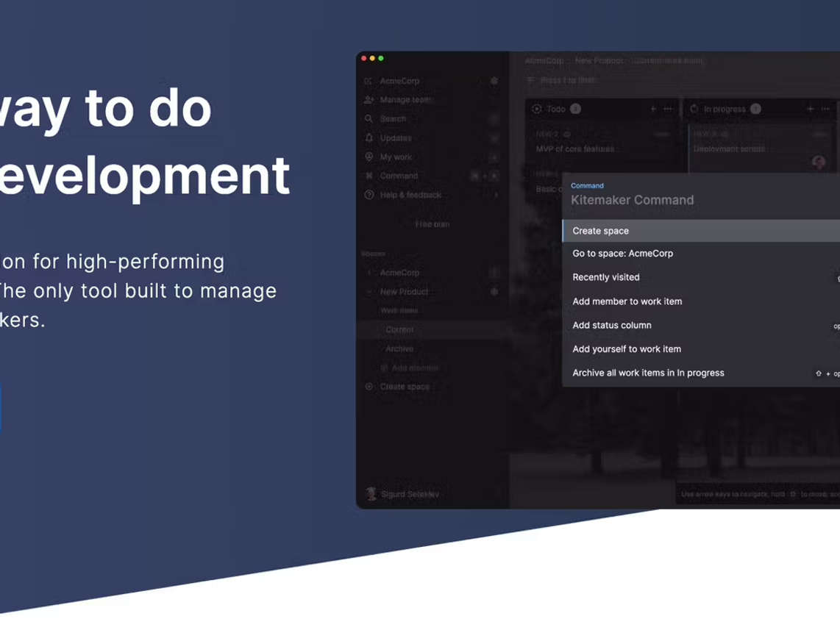
Task: Collapse the New Product space
Action: click(369, 292)
